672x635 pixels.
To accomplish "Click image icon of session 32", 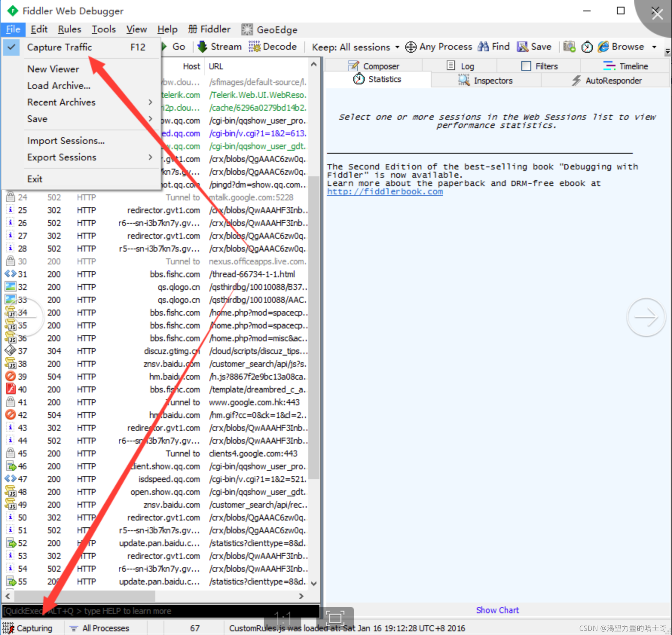I will [x=10, y=287].
